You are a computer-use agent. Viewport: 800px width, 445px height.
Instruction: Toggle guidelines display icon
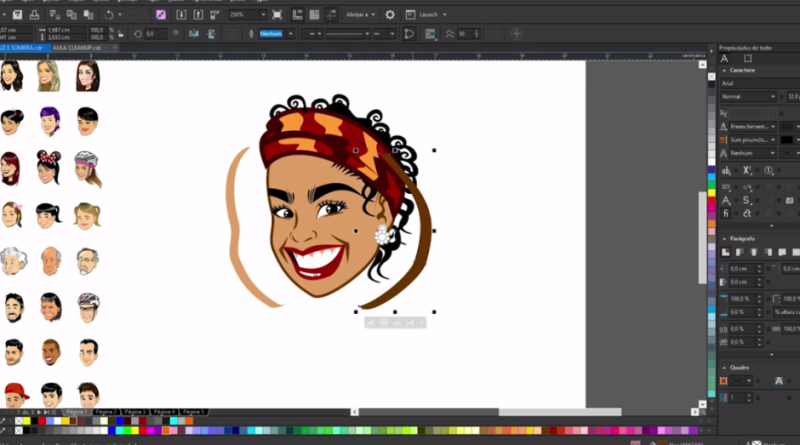(331, 15)
